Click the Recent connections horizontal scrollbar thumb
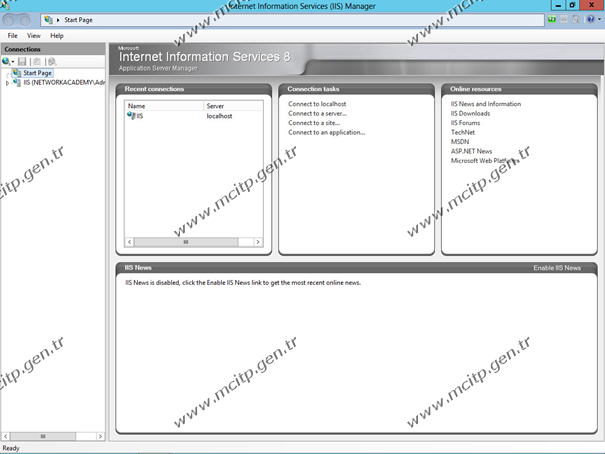This screenshot has width=605, height=454. [186, 242]
